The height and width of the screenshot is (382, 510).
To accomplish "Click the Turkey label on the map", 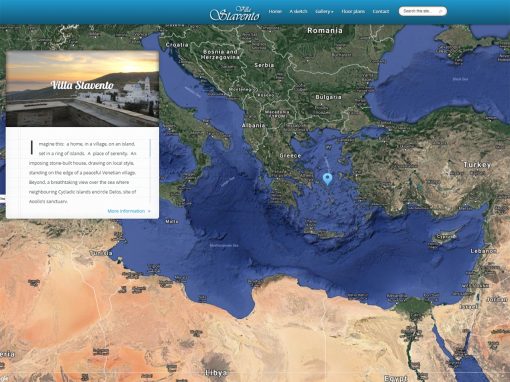I will tap(477, 165).
